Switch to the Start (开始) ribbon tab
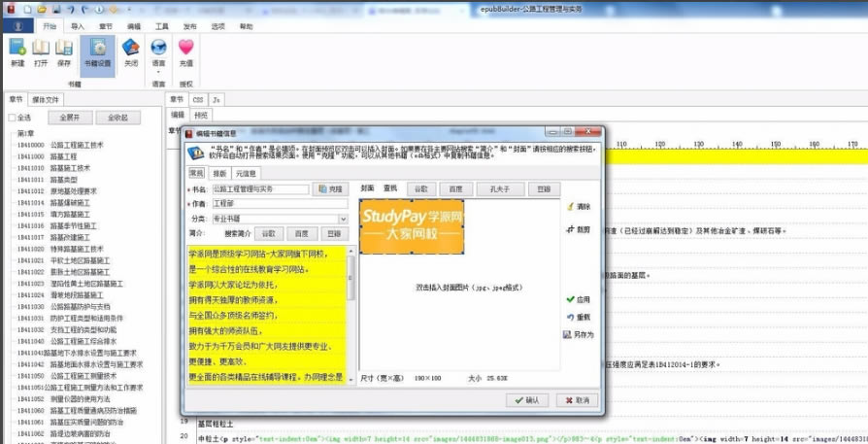 coord(50,26)
